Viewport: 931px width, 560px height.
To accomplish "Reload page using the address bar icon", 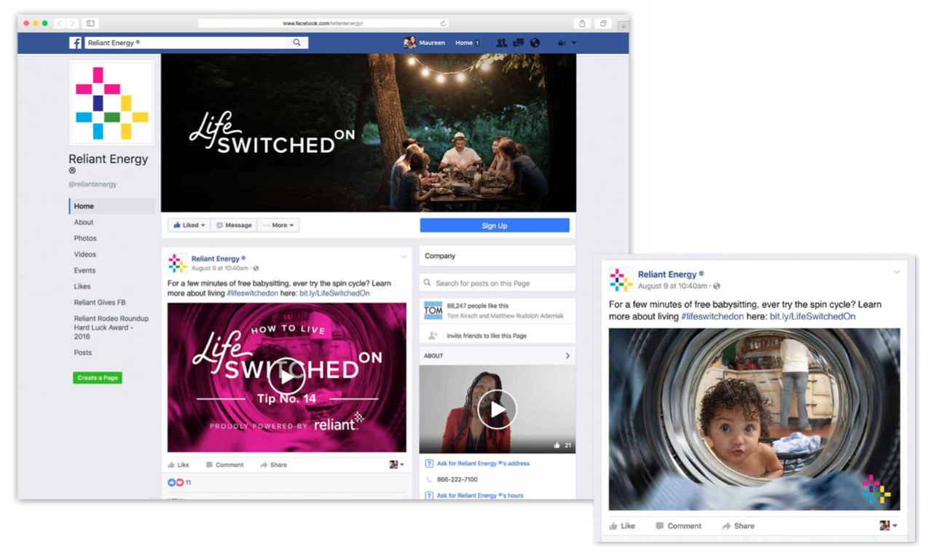I will pyautogui.click(x=443, y=23).
